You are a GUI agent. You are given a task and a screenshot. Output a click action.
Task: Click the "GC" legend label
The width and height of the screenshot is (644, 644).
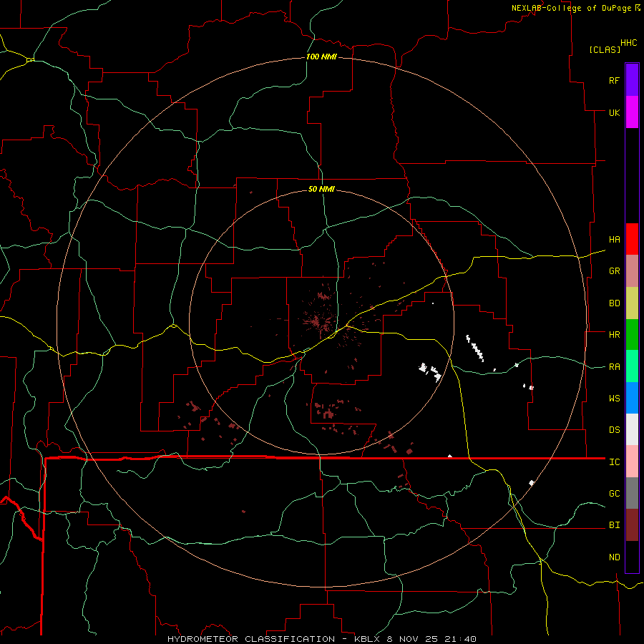pos(615,494)
